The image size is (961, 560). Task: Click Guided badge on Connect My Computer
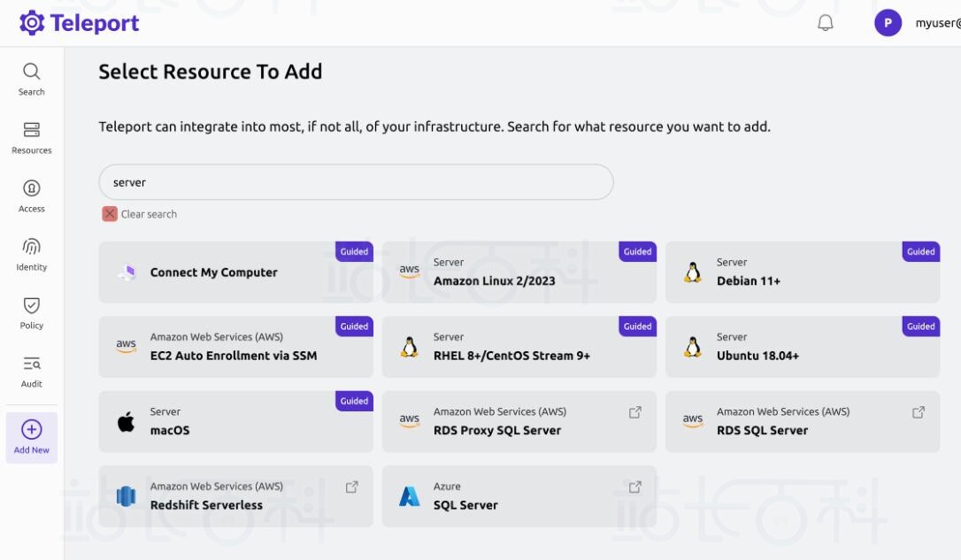[x=354, y=251]
